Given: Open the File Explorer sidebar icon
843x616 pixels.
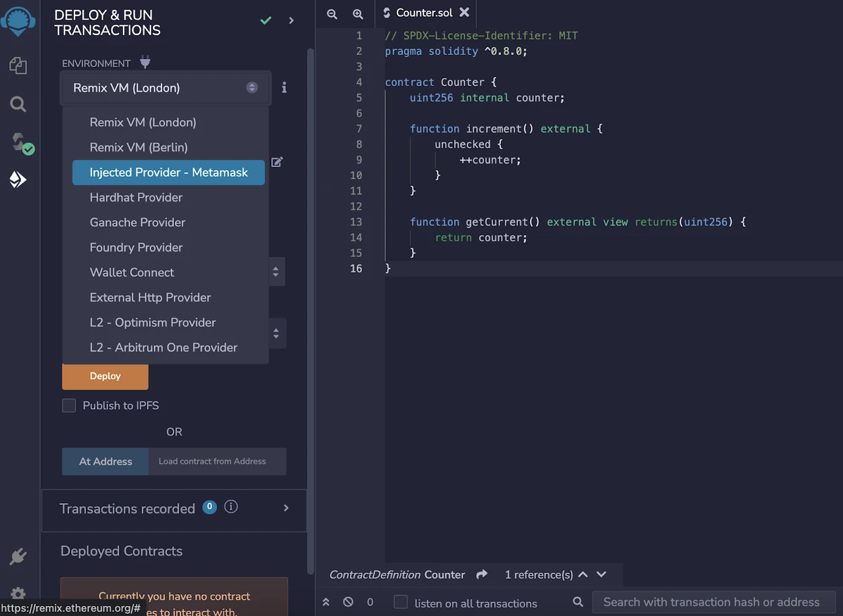Looking at the screenshot, I should pos(18,66).
